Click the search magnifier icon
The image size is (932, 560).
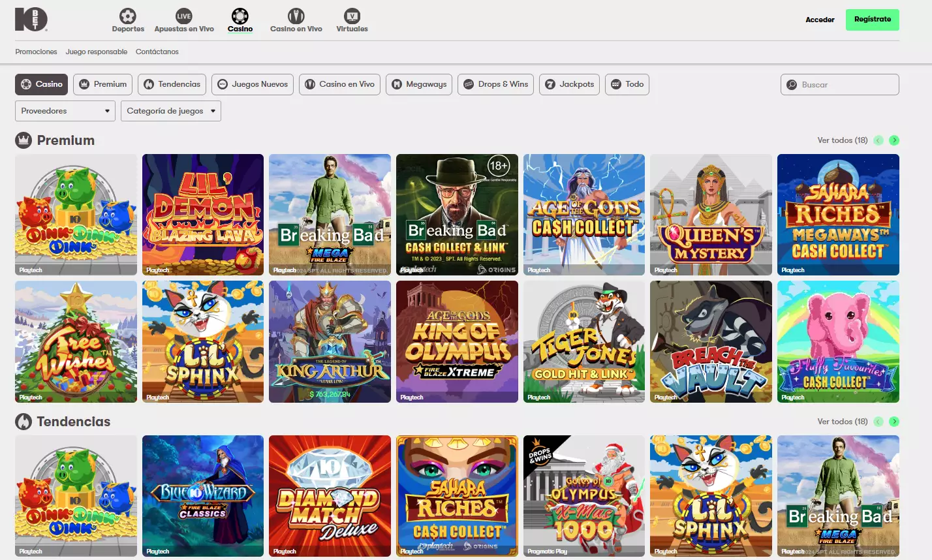(792, 85)
